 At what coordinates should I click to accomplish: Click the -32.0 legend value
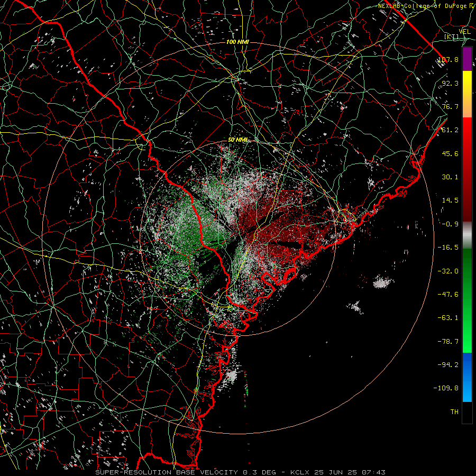click(448, 271)
